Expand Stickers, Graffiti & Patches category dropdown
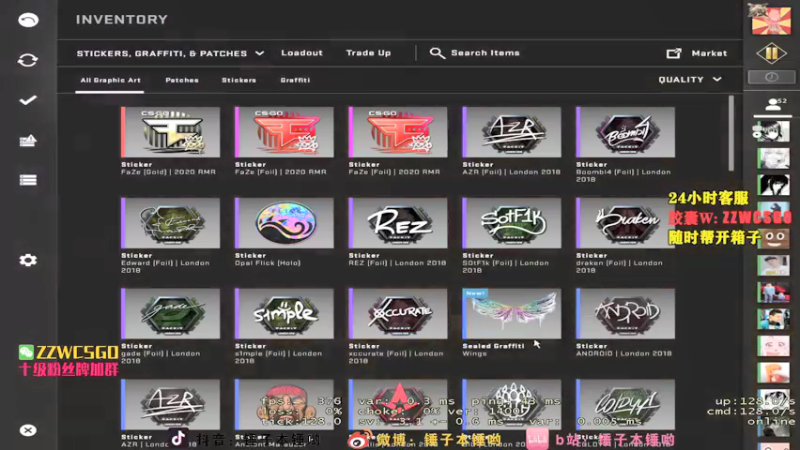Screen dimensions: 800x450 [170, 53]
